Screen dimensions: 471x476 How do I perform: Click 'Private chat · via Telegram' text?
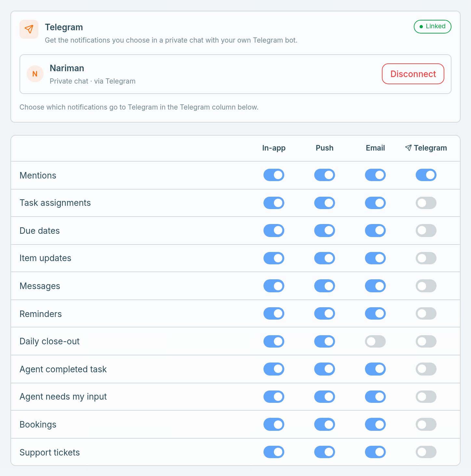point(93,81)
